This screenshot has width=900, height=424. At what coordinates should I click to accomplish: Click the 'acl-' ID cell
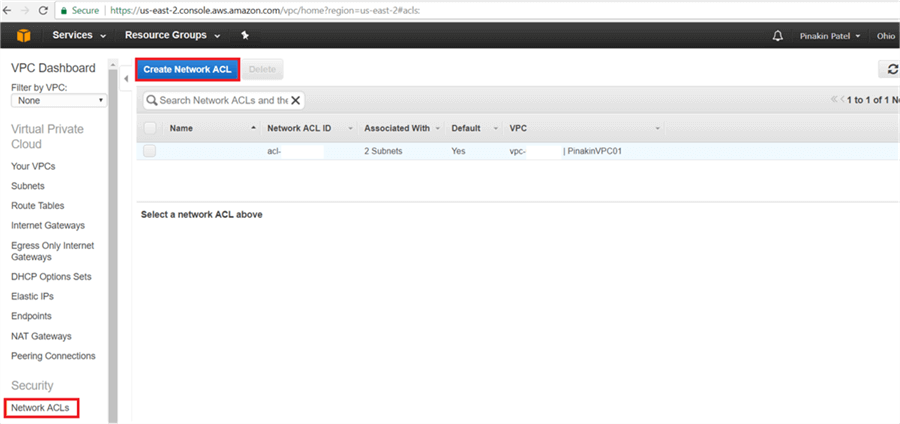coord(274,151)
